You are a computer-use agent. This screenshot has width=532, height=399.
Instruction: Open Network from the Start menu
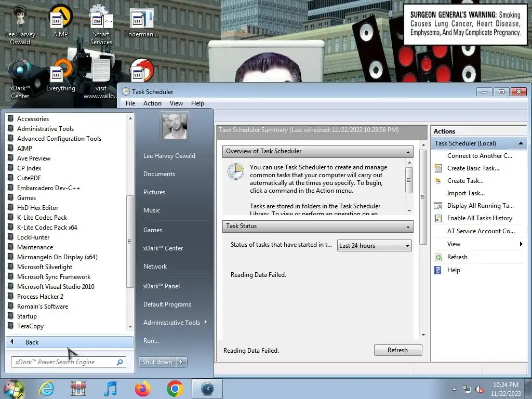point(155,267)
